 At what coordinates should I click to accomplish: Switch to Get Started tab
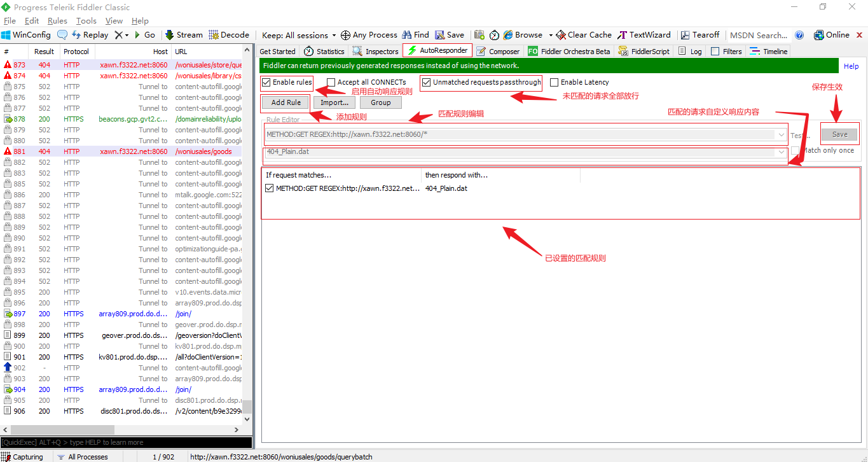pyautogui.click(x=278, y=52)
